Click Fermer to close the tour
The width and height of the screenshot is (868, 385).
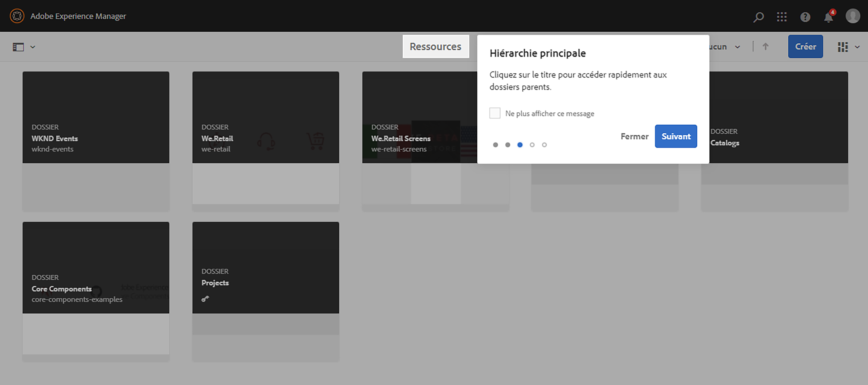[634, 137]
